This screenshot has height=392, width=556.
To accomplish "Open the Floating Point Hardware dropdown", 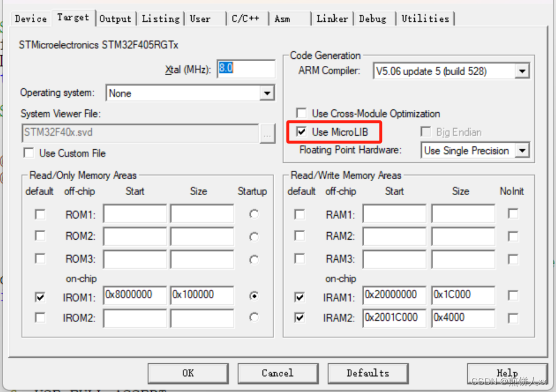I will 523,150.
